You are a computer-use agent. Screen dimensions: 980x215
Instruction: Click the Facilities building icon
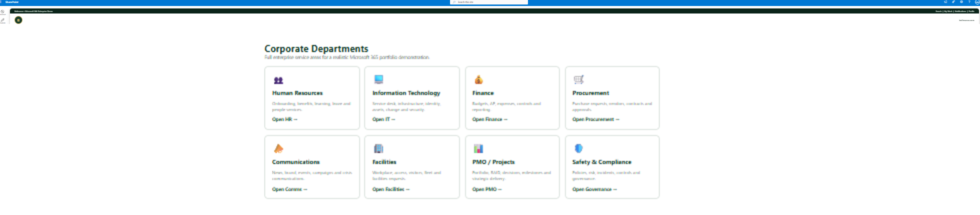click(379, 148)
